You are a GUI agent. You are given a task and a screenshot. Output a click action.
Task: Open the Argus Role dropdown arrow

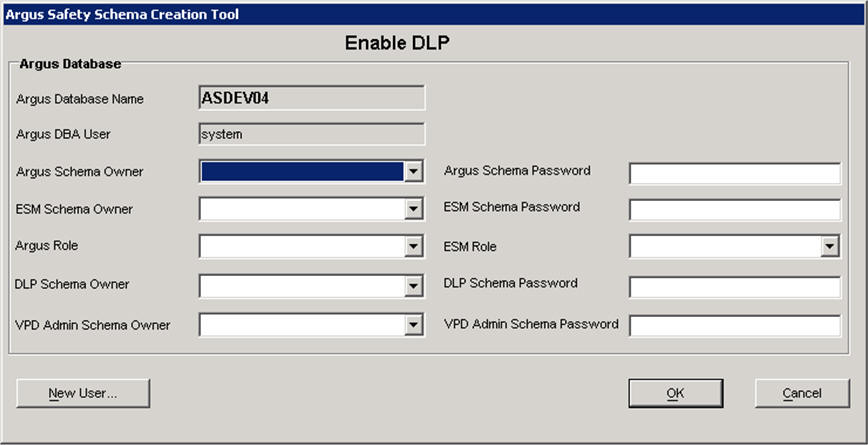[413, 246]
